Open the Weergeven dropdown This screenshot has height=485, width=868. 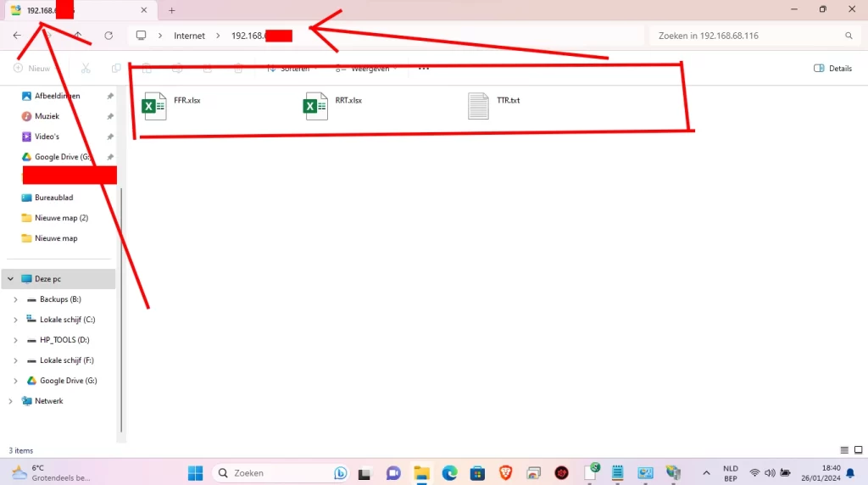click(x=366, y=68)
